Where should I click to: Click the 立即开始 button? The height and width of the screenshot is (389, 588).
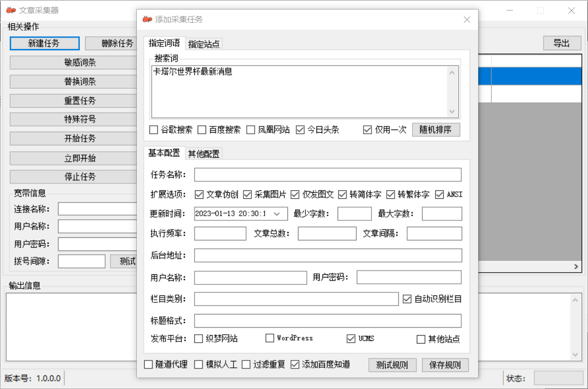pyautogui.click(x=73, y=158)
